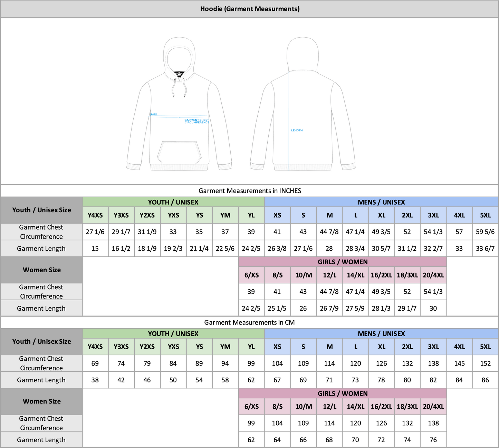Select the 152 cm chest circumference cell

tap(485, 363)
